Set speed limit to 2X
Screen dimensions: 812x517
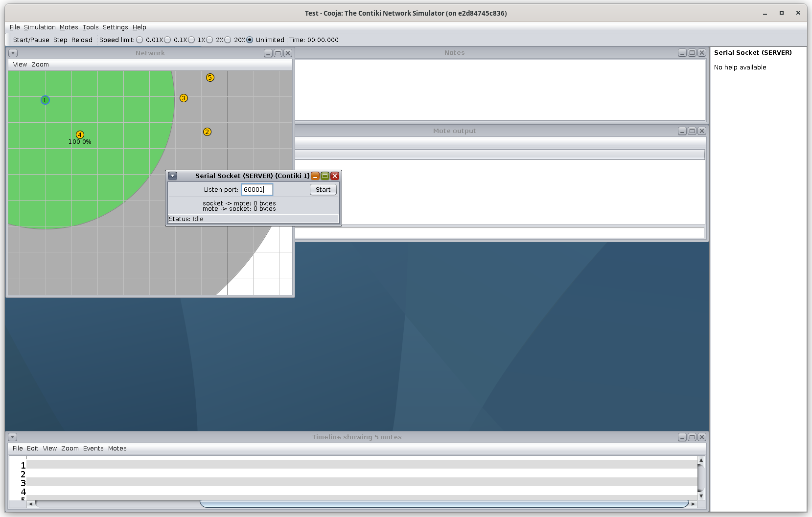pyautogui.click(x=209, y=40)
